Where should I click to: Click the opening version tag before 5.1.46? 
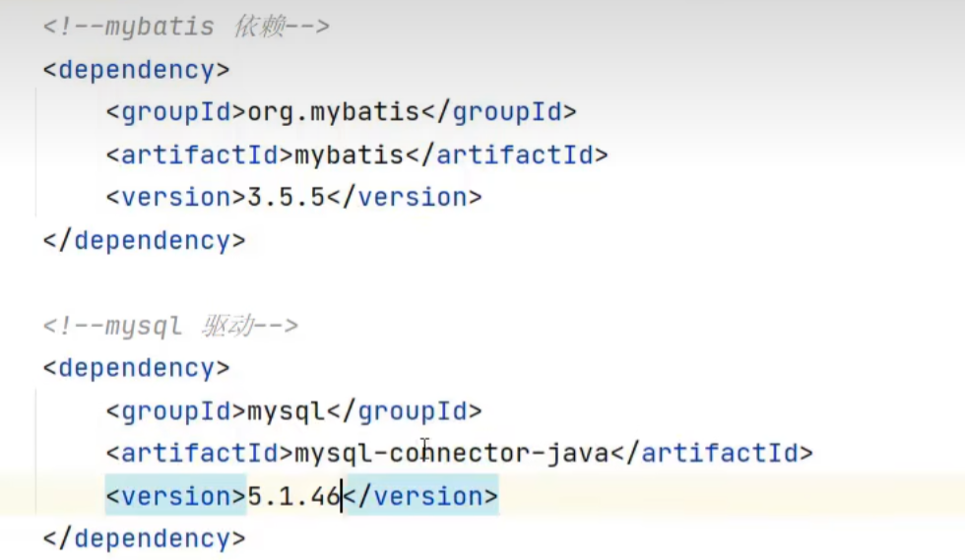click(176, 496)
